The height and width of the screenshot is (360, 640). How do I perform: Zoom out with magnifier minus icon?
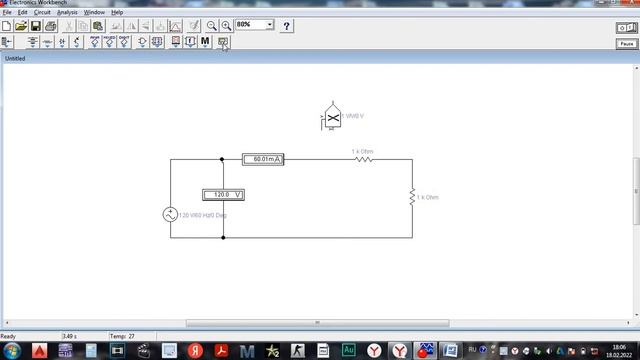211,26
